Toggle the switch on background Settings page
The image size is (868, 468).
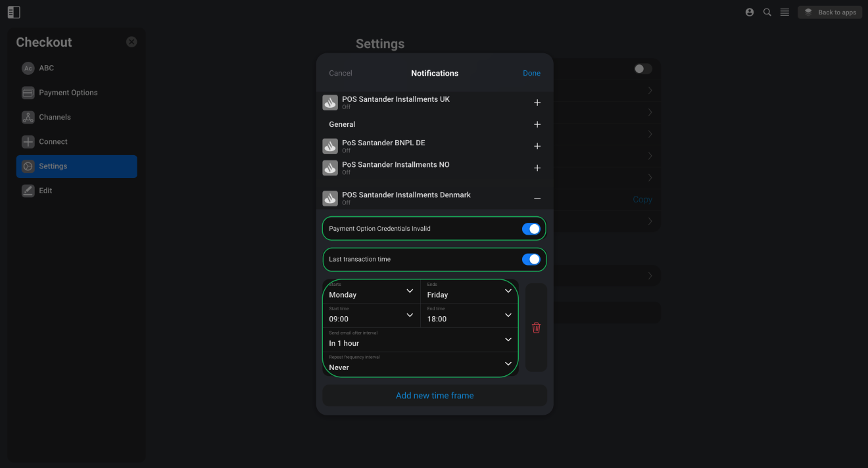pyautogui.click(x=642, y=69)
